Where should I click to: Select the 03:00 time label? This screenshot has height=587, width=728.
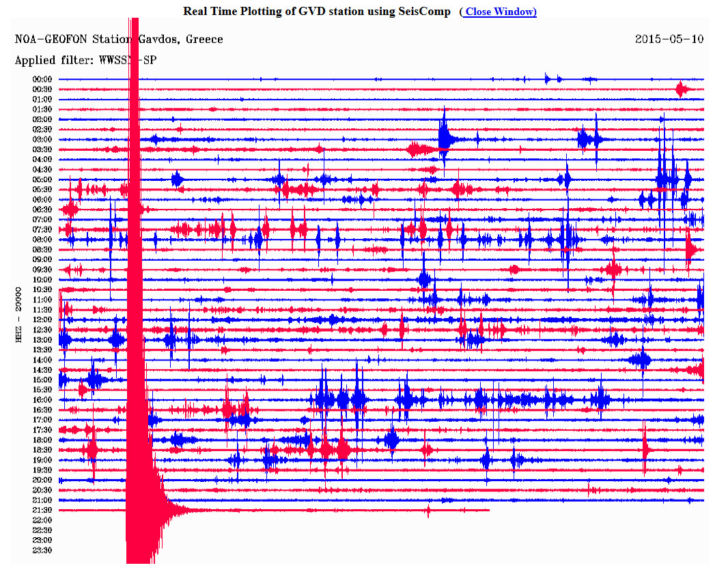point(42,139)
